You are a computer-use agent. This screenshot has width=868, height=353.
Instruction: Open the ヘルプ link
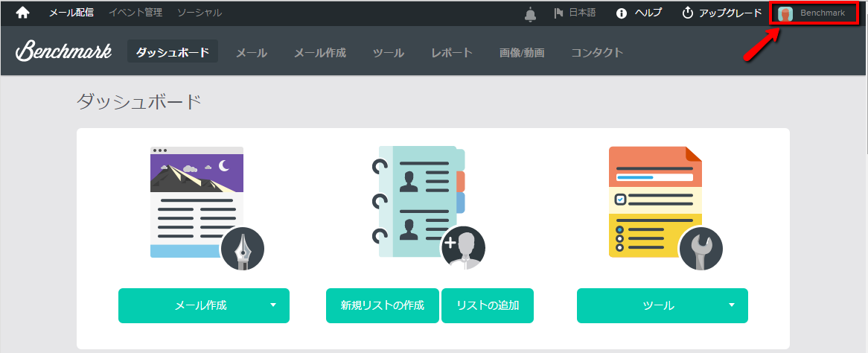pos(648,13)
